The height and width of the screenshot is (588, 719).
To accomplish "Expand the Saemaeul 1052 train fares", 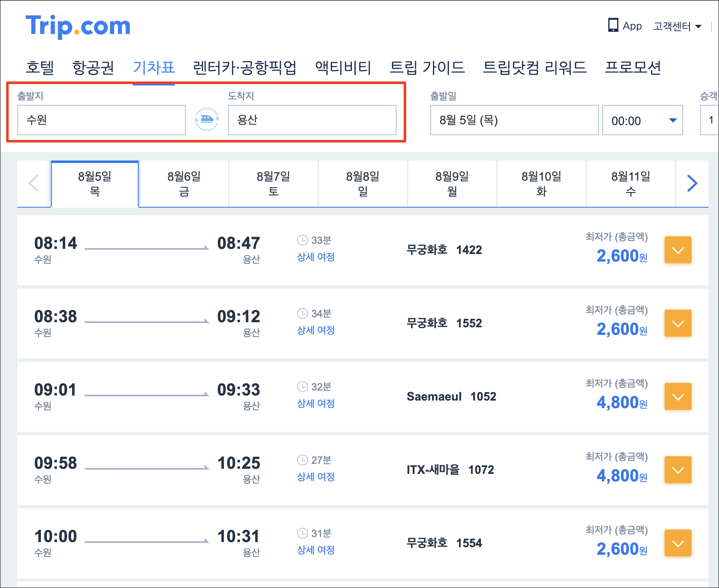I will [x=678, y=396].
